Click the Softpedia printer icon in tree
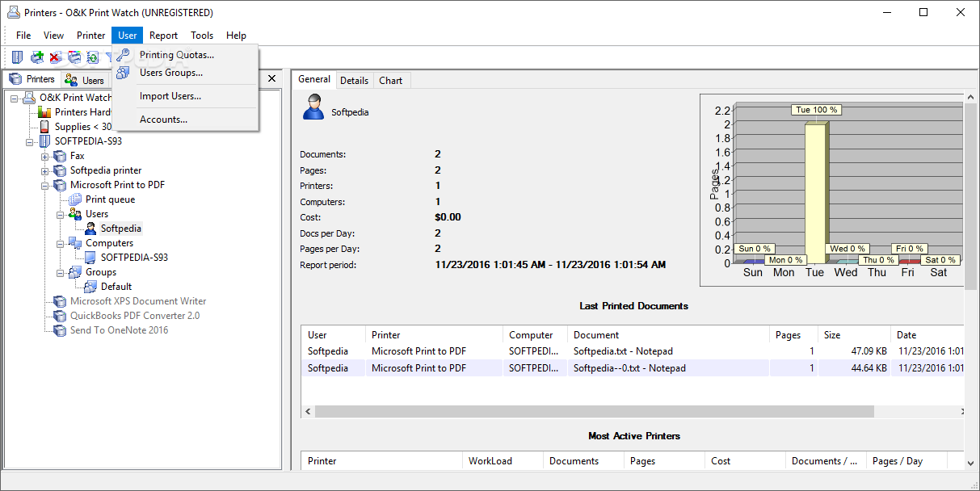Viewport: 980px width, 491px height. (x=60, y=170)
